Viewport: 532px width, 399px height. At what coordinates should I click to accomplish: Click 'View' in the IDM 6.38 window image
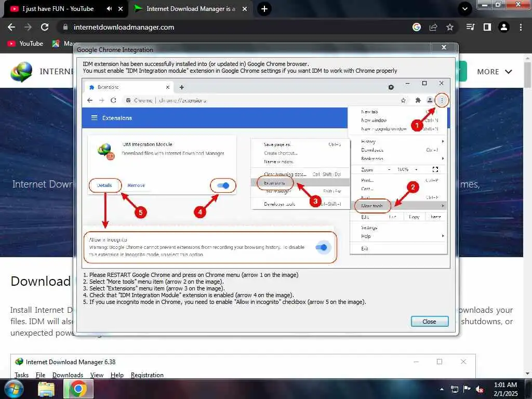coord(97,375)
